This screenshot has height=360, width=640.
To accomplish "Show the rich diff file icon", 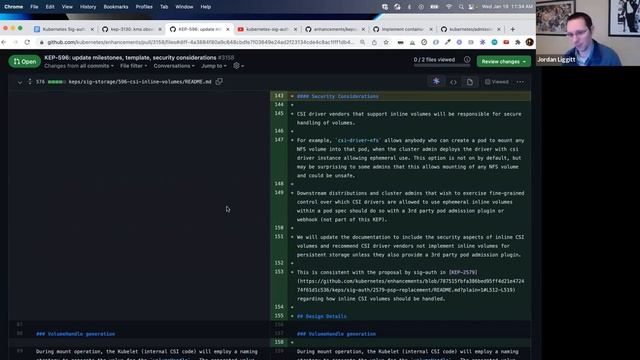I will (x=470, y=82).
